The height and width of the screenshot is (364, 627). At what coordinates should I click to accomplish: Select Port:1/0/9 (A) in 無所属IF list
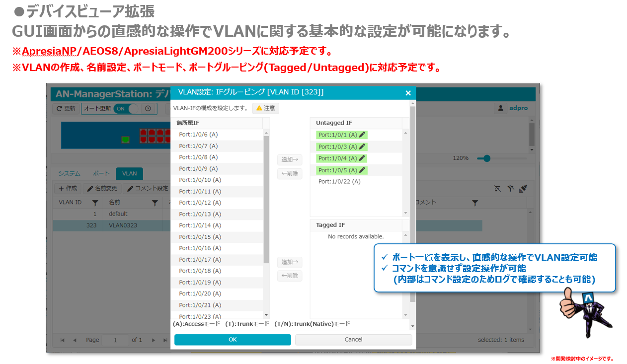click(x=217, y=169)
